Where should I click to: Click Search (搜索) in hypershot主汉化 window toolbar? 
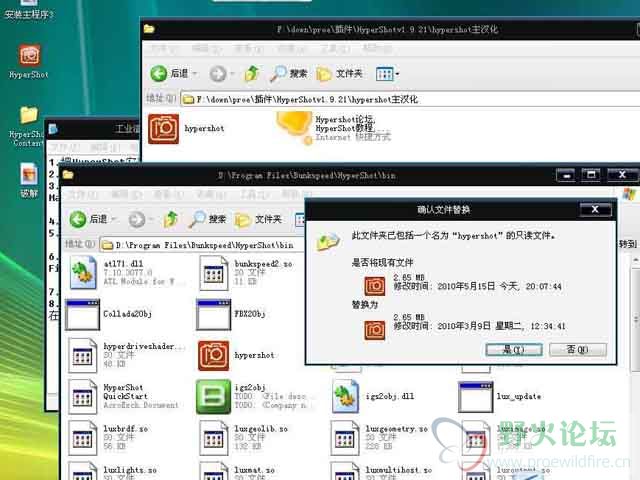coord(289,73)
